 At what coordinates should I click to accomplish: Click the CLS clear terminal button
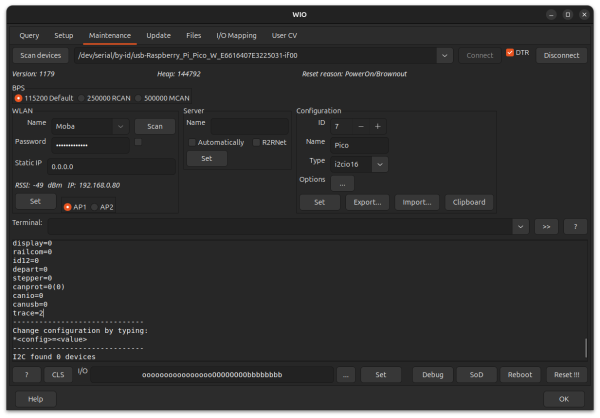pyautogui.click(x=57, y=374)
